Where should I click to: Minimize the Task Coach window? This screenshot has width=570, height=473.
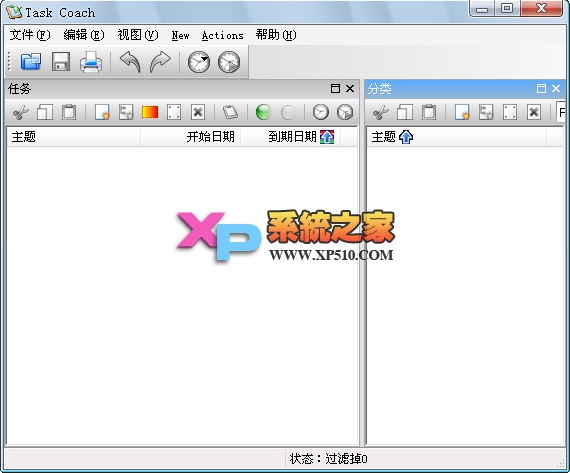(x=482, y=9)
